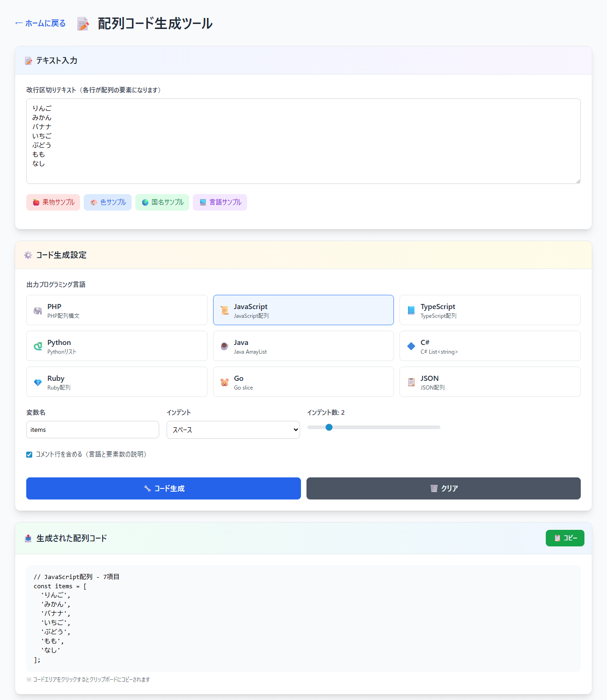This screenshot has height=700, width=607.
Task: Focus the variable name input field
Action: click(x=92, y=430)
